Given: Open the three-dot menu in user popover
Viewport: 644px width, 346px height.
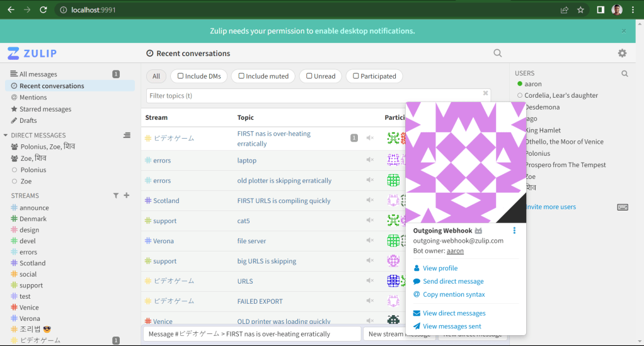Looking at the screenshot, I should 514,231.
